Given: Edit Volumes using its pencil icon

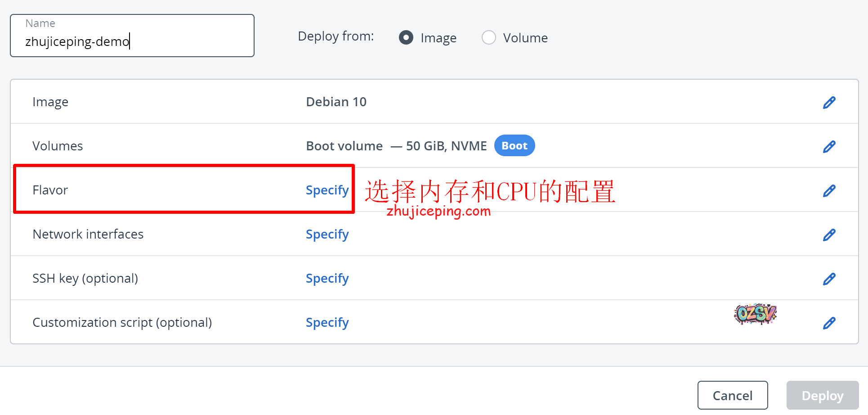Looking at the screenshot, I should [x=829, y=147].
